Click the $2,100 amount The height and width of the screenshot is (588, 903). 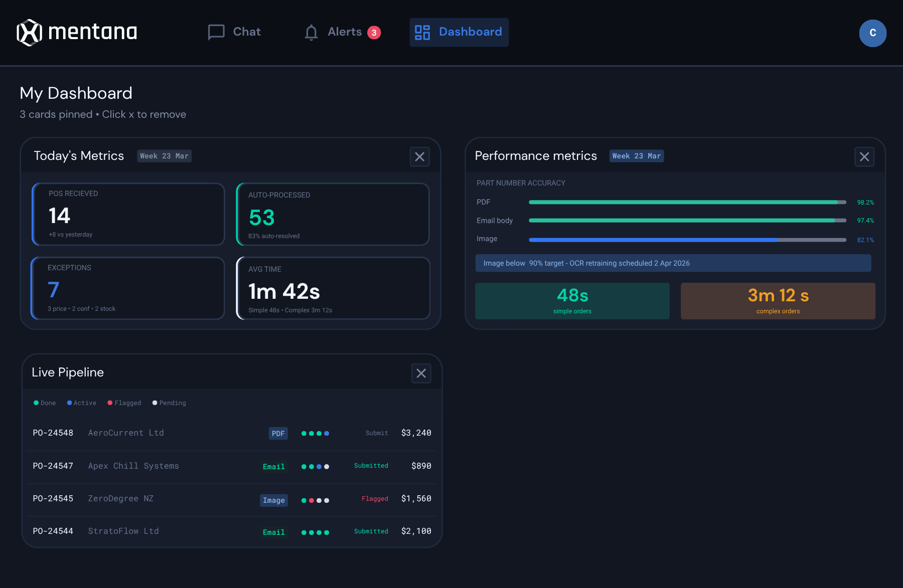coord(416,531)
